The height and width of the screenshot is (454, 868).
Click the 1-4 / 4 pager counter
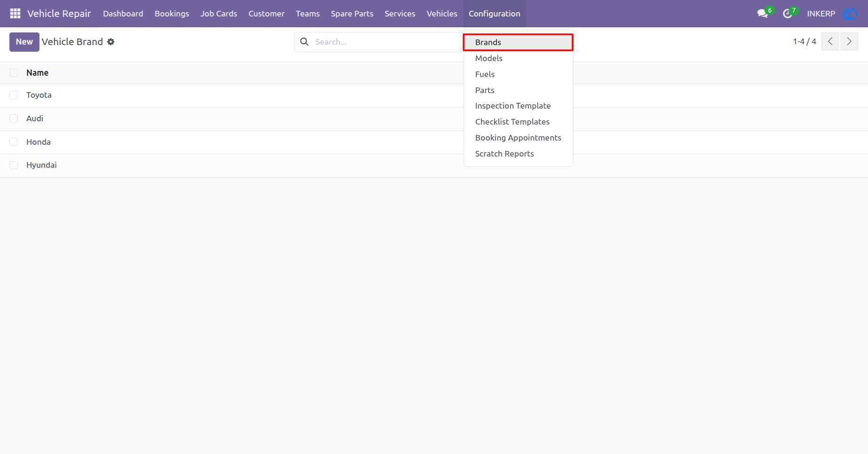tap(805, 41)
